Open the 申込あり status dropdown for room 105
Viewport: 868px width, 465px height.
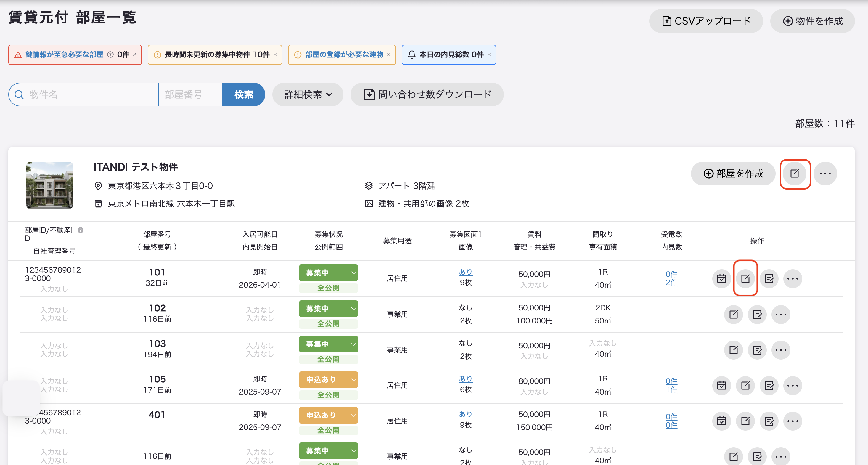pos(328,379)
